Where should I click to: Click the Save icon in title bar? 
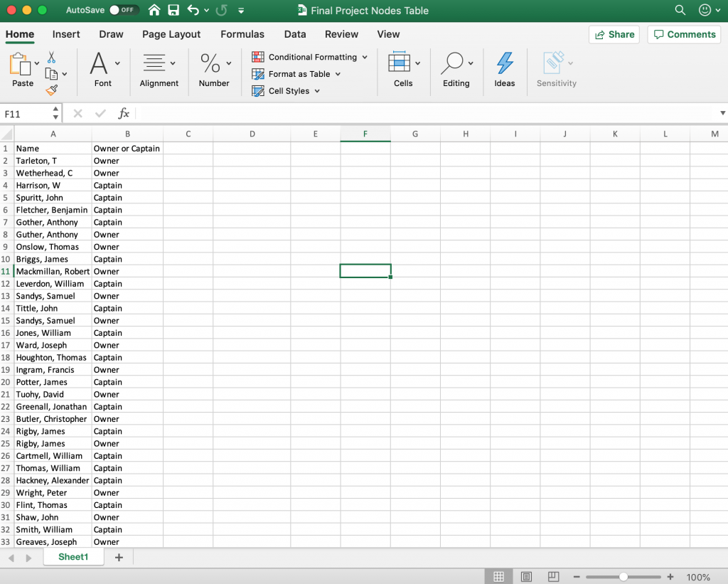point(173,11)
